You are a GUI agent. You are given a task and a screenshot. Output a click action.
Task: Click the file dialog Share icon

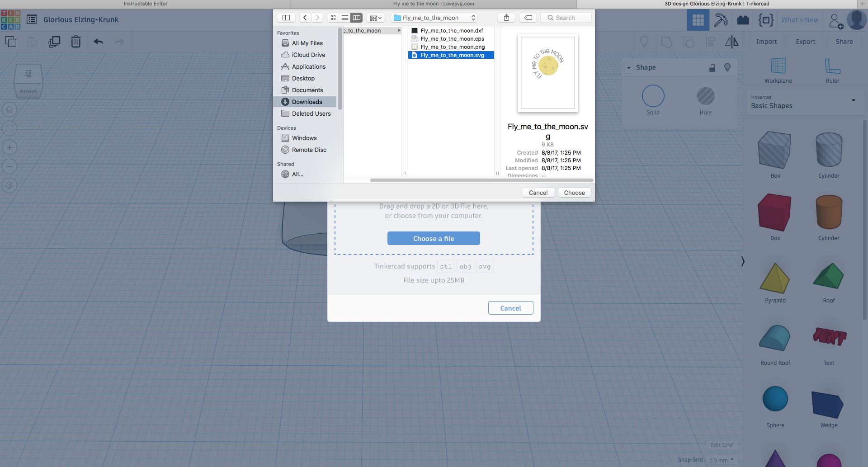click(x=506, y=18)
